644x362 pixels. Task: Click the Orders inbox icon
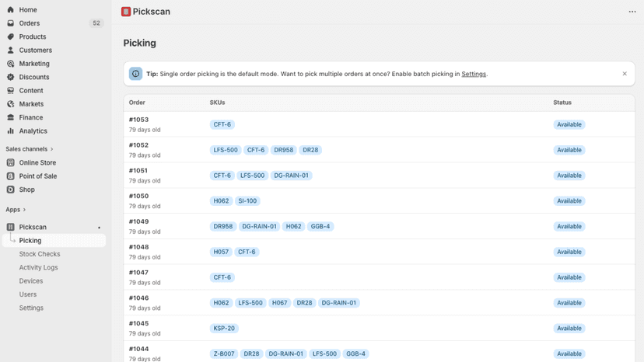click(11, 23)
